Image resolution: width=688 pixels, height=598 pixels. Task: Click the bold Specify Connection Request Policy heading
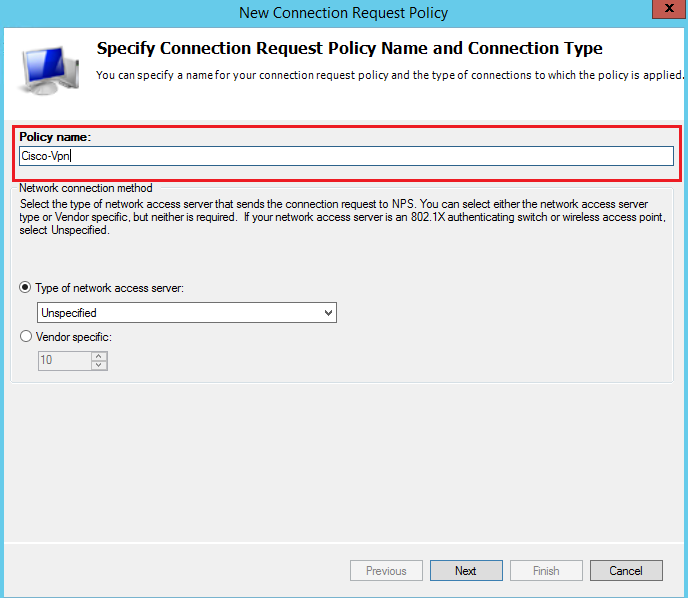pyautogui.click(x=349, y=48)
